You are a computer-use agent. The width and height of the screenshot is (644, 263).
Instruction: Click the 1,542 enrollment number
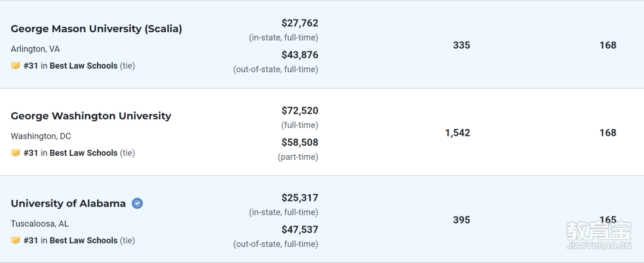457,133
